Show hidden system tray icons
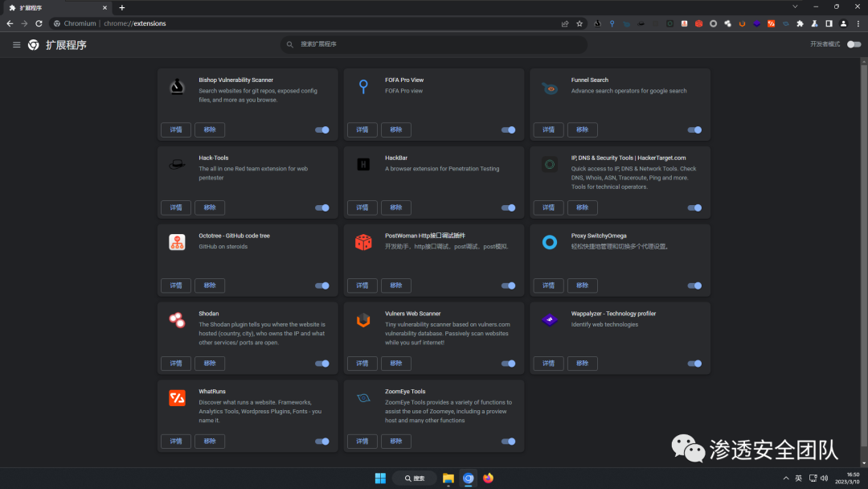 [x=785, y=479]
